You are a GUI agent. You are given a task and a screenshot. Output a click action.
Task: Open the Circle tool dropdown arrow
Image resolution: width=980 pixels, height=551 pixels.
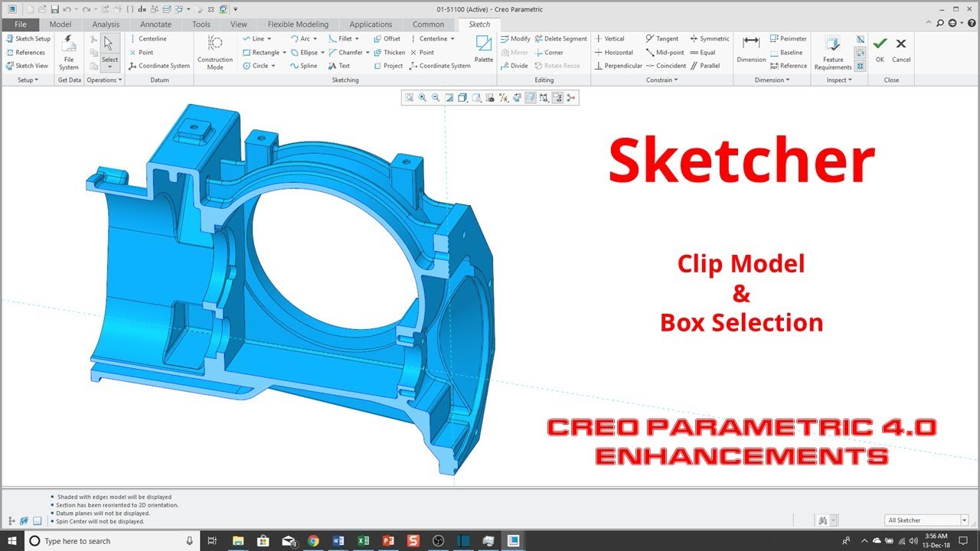(x=273, y=66)
